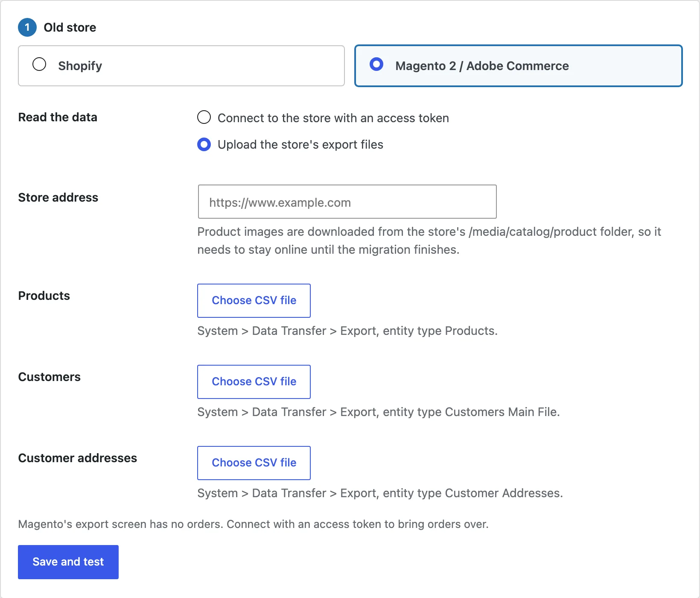The height and width of the screenshot is (598, 700).
Task: Choose CSV file for Customers
Action: (x=254, y=382)
